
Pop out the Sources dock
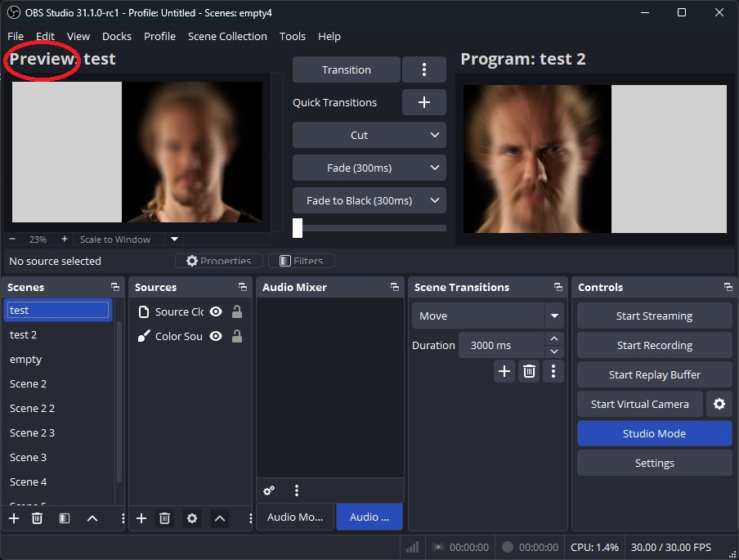pos(243,287)
